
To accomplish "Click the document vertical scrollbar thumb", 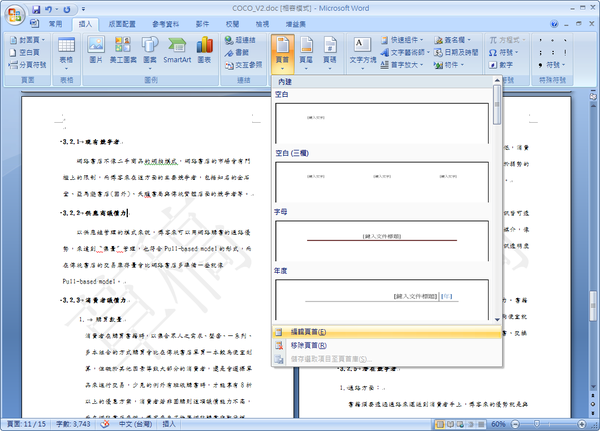I will point(593,304).
